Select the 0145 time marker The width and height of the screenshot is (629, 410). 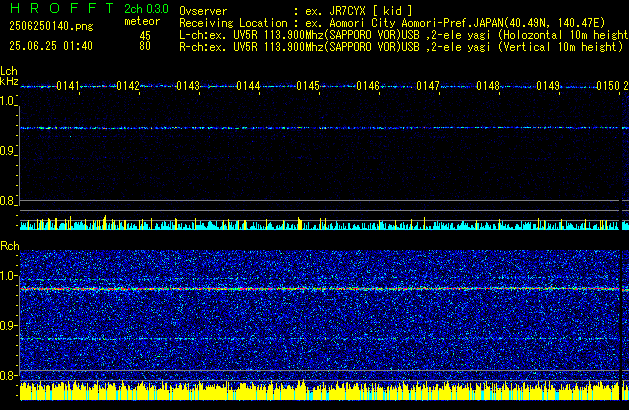pyautogui.click(x=308, y=86)
